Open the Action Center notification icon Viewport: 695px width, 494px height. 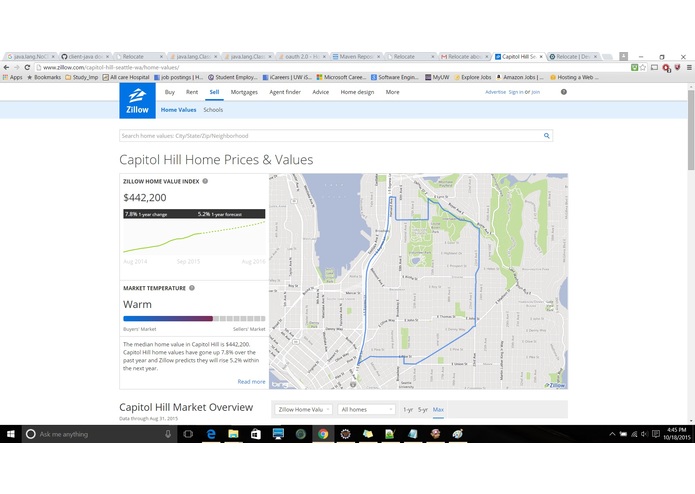point(656,434)
